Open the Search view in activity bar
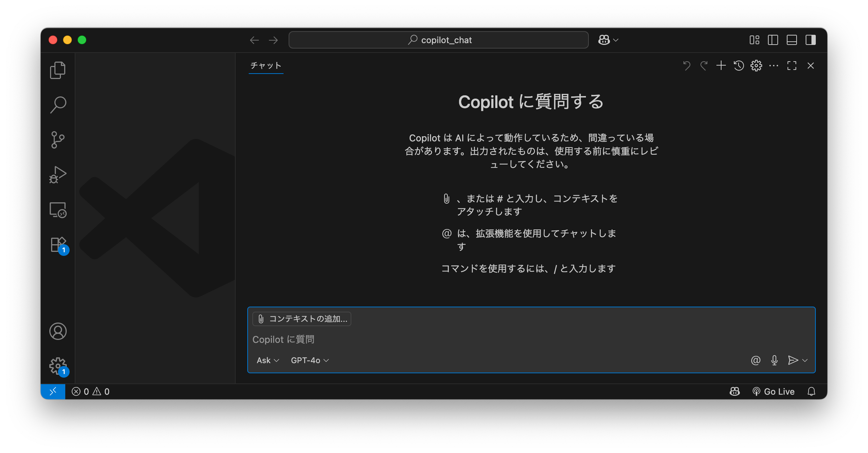The image size is (868, 453). click(58, 105)
